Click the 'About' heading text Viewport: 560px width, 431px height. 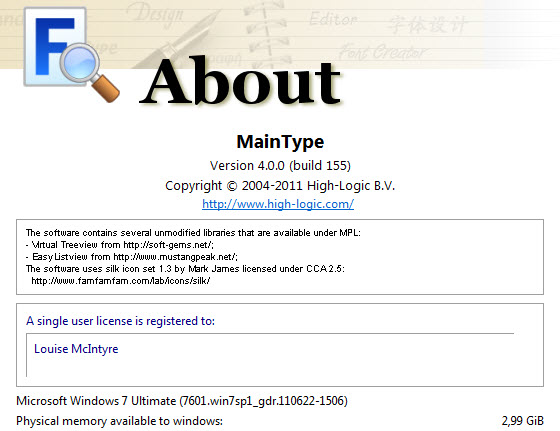(x=240, y=81)
